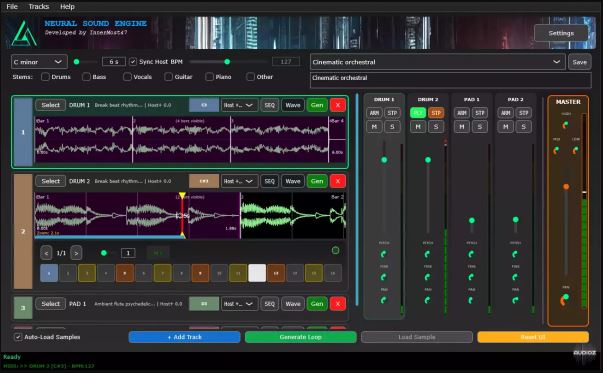Stop DRUM 2 channel with STP button
The image size is (603, 373).
pos(436,113)
